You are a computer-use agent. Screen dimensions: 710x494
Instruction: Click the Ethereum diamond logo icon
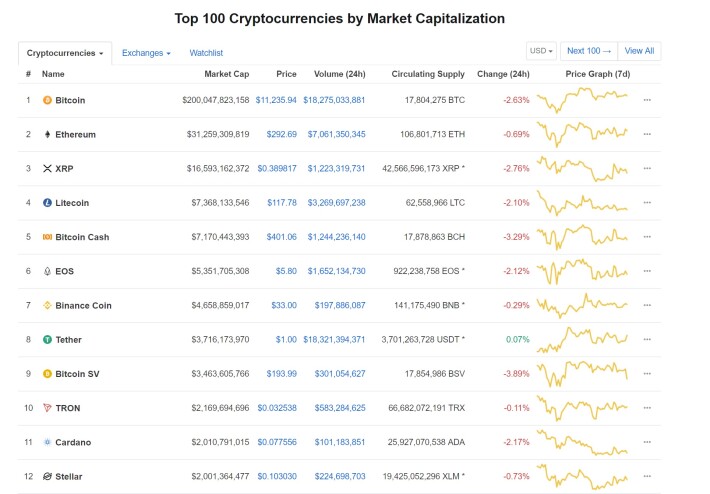[47, 134]
